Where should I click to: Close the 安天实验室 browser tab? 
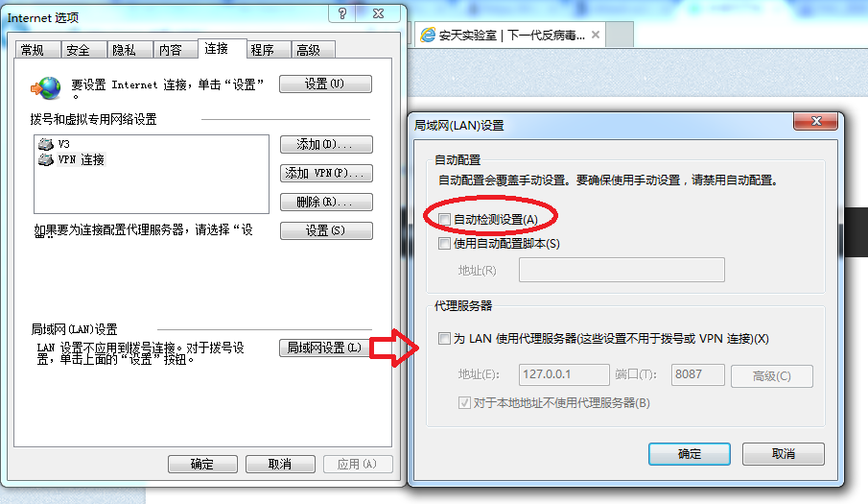pos(596,35)
